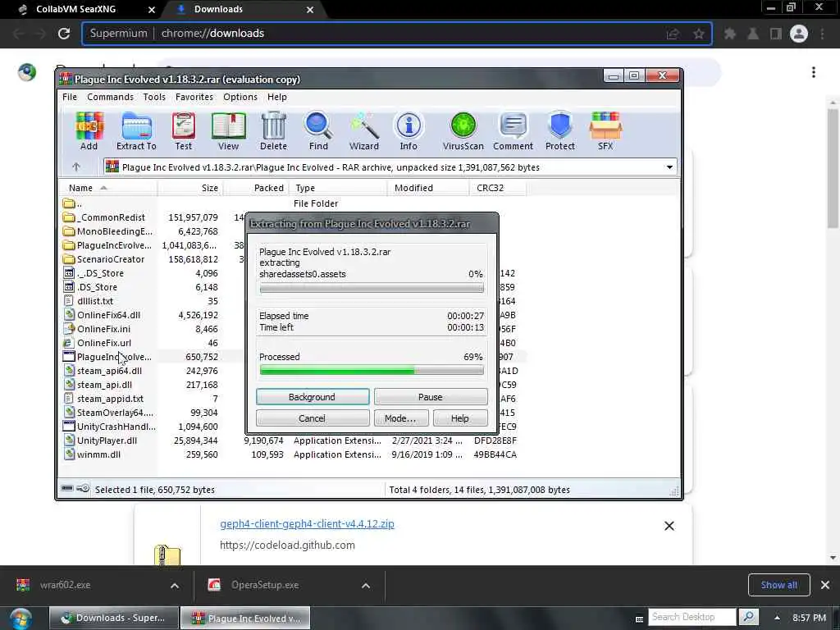Click the Delete trash bin icon
The width and height of the screenshot is (840, 630).
(x=273, y=131)
